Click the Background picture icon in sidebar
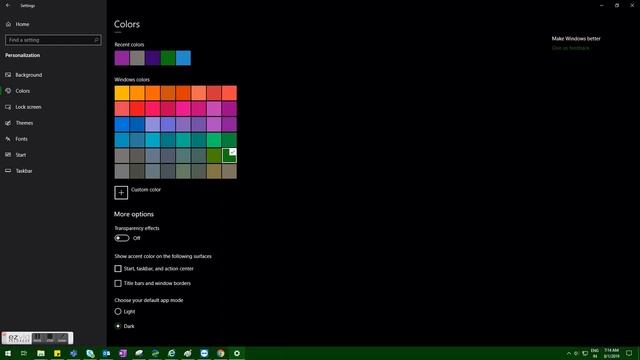This screenshot has height=360, width=640. tap(8, 75)
